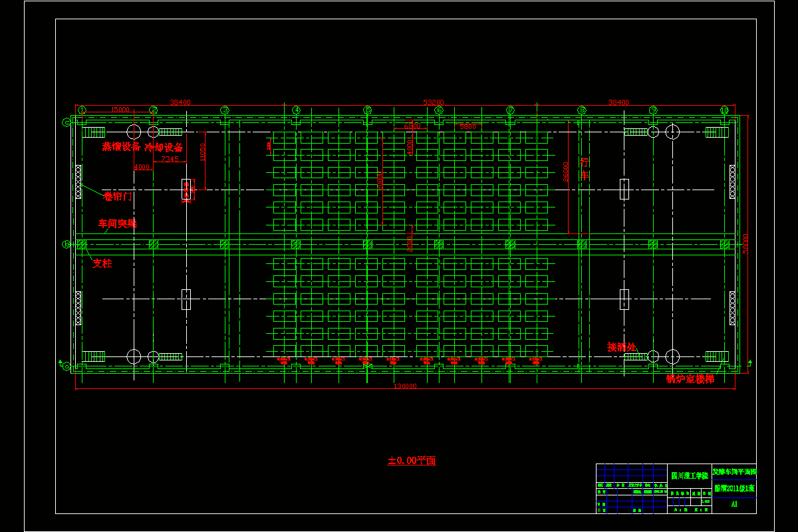Select the 15000 dimension text

(x=120, y=109)
